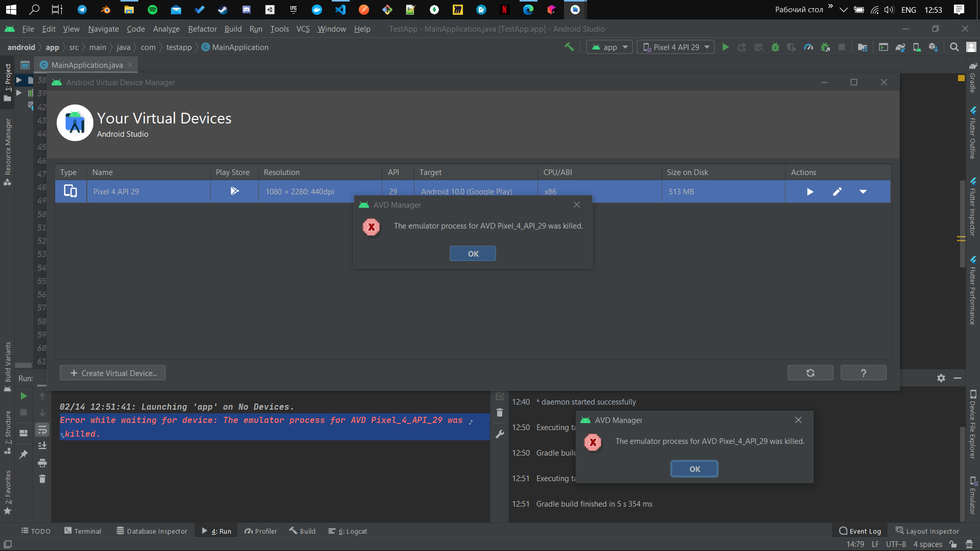Open the Build Variants side panel

(x=8, y=366)
